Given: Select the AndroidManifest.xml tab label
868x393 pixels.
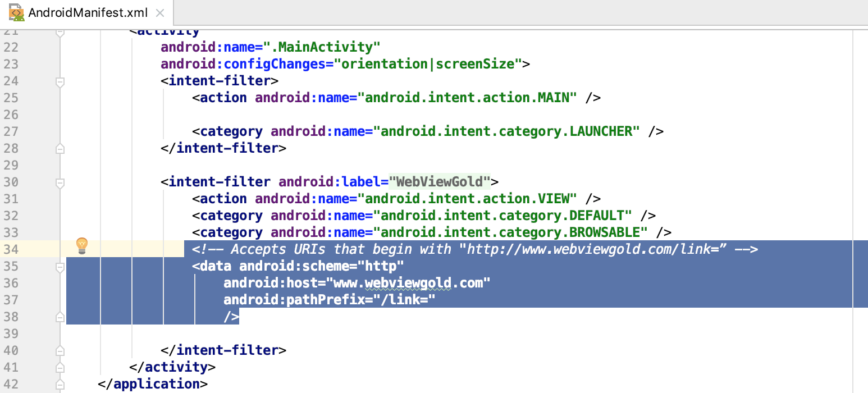Looking at the screenshot, I should (x=89, y=12).
